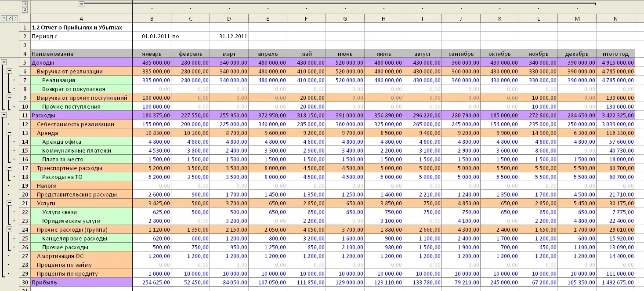Collapse the Выручка от реализации group
The width and height of the screenshot is (644, 291).
(x=10, y=71)
